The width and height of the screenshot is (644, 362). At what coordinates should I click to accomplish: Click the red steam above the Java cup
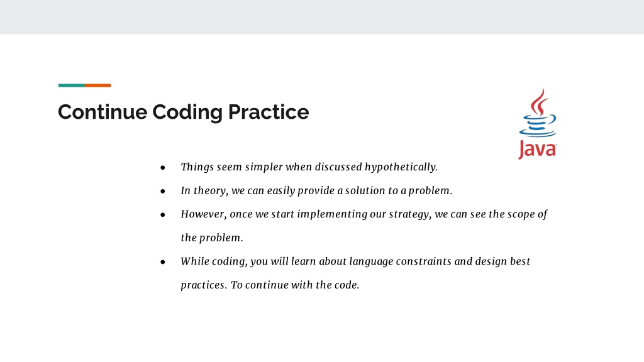click(540, 102)
